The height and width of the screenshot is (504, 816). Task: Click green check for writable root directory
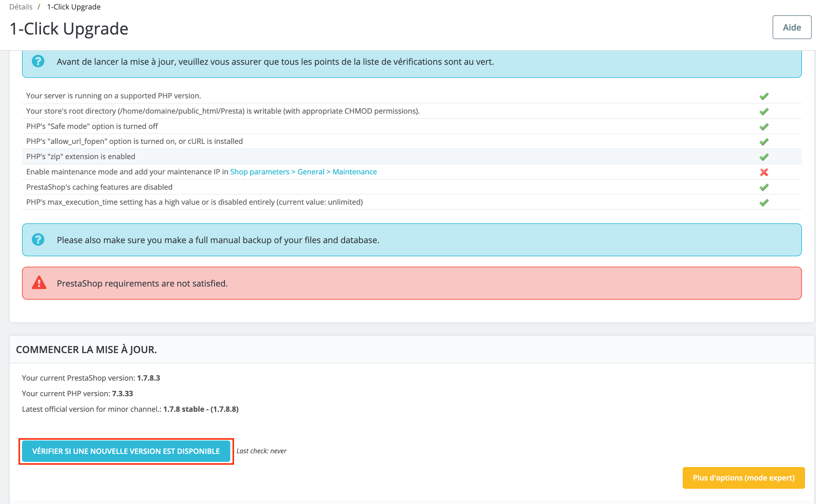pyautogui.click(x=764, y=111)
